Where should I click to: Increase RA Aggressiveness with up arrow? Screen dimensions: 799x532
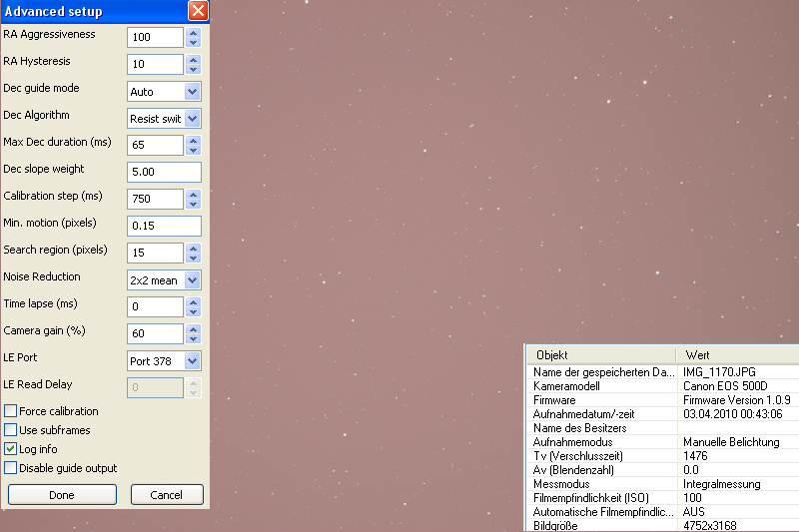(x=194, y=32)
